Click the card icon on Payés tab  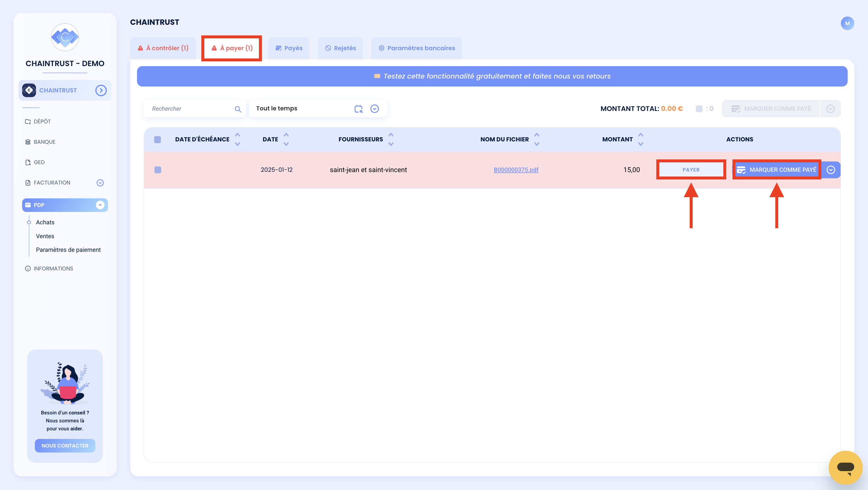pyautogui.click(x=278, y=48)
